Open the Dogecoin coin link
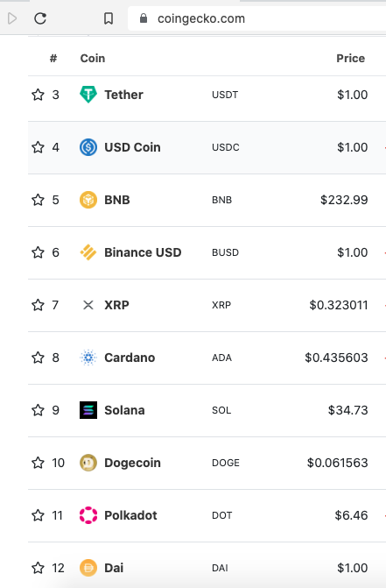386x588 pixels. [x=132, y=463]
